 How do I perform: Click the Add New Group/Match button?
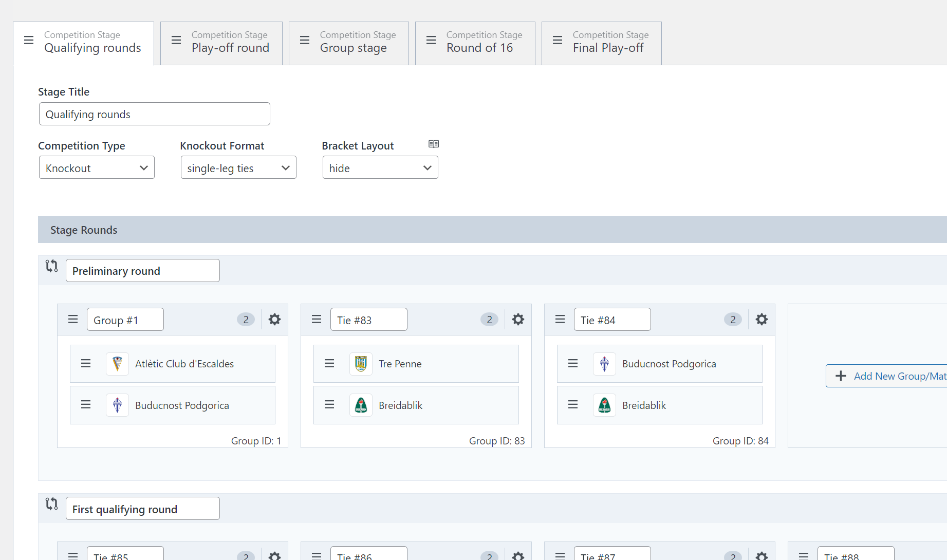click(x=886, y=376)
